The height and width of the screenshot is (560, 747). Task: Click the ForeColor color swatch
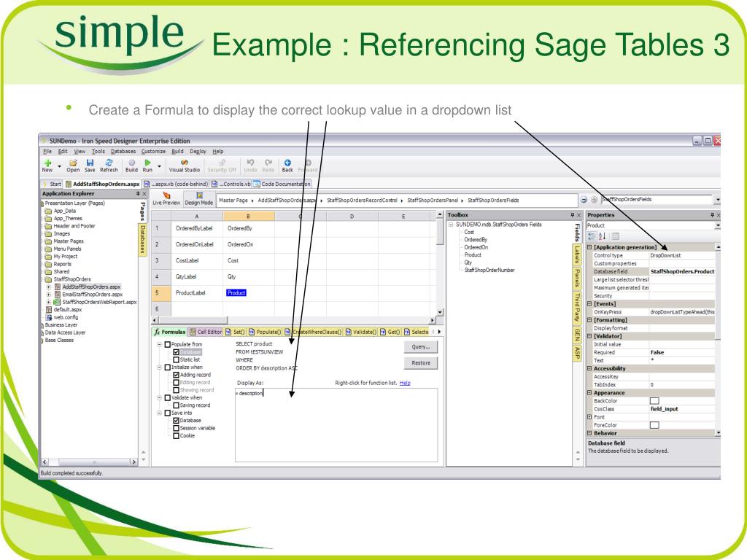tap(654, 425)
